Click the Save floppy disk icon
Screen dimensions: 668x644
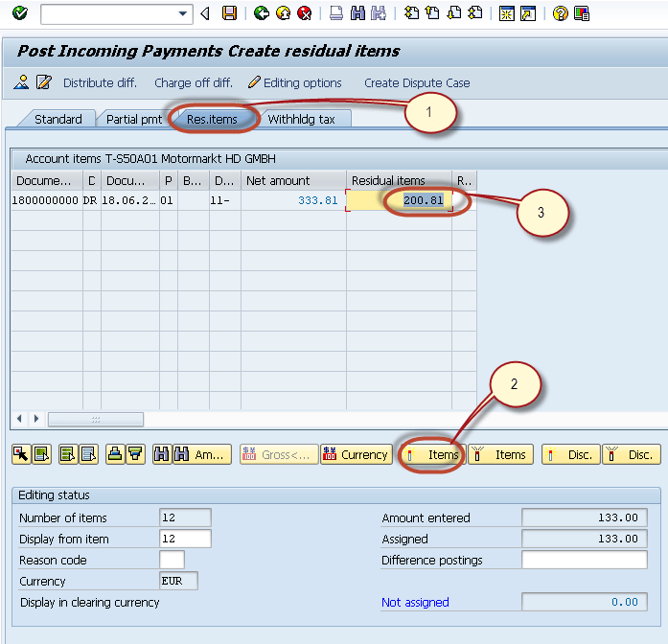tap(229, 13)
